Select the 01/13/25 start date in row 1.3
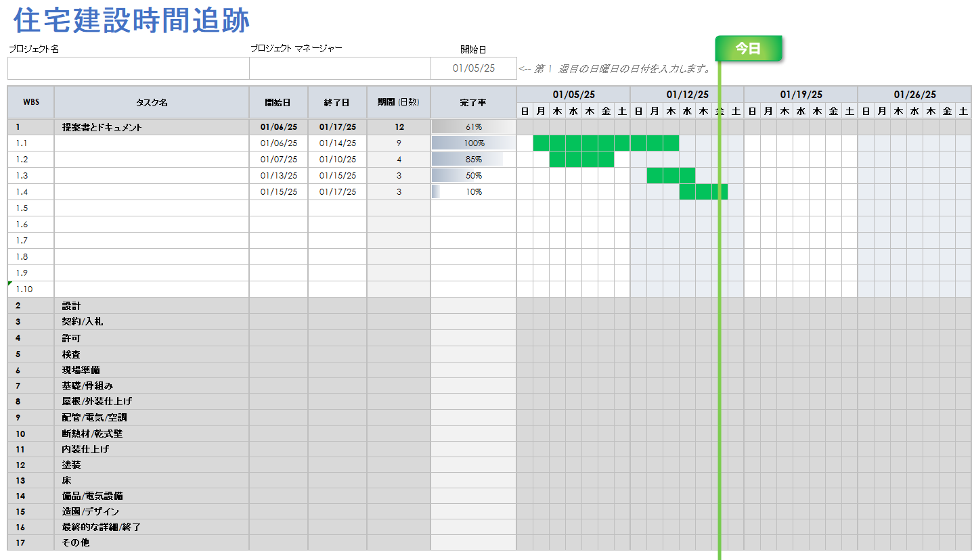The image size is (972, 560). click(278, 176)
